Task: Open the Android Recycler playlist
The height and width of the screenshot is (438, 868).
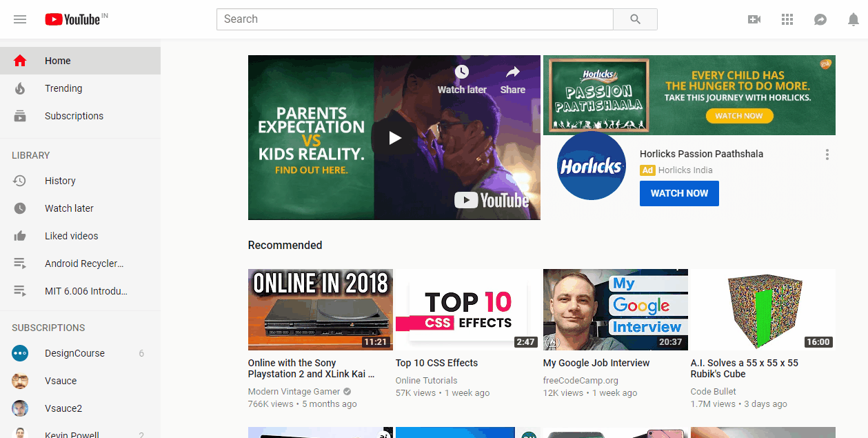Action: [80, 263]
